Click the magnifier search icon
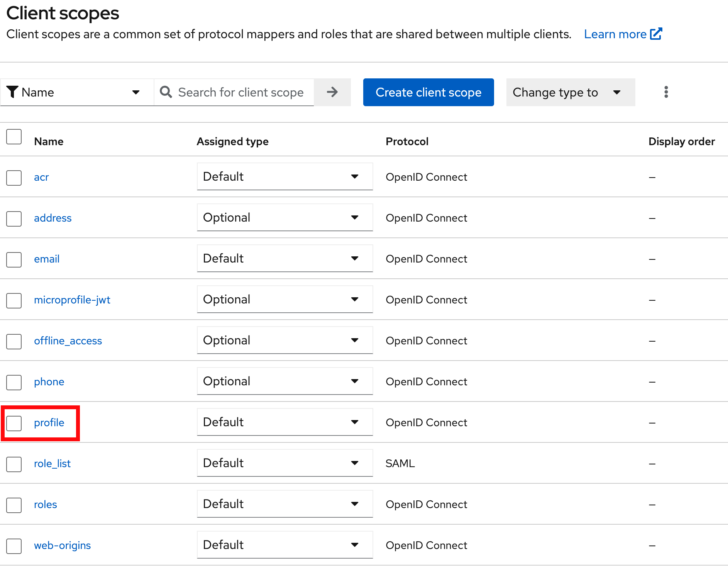This screenshot has height=576, width=728. pos(166,92)
